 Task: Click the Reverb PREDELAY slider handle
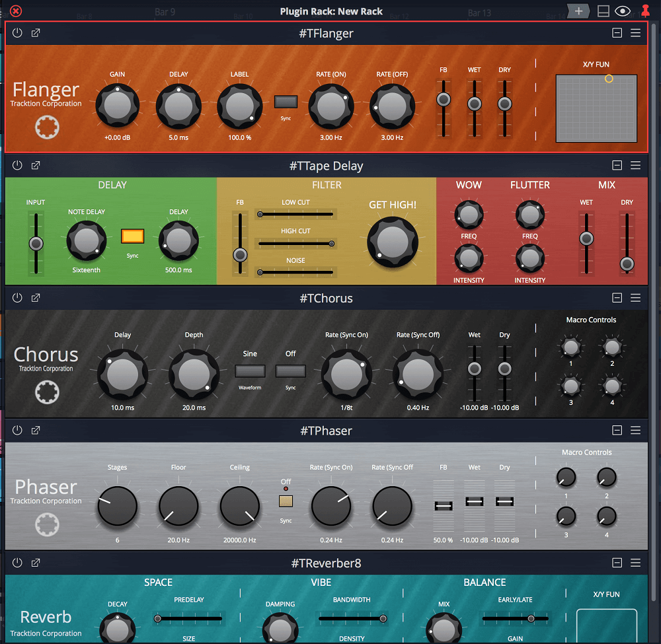click(158, 618)
